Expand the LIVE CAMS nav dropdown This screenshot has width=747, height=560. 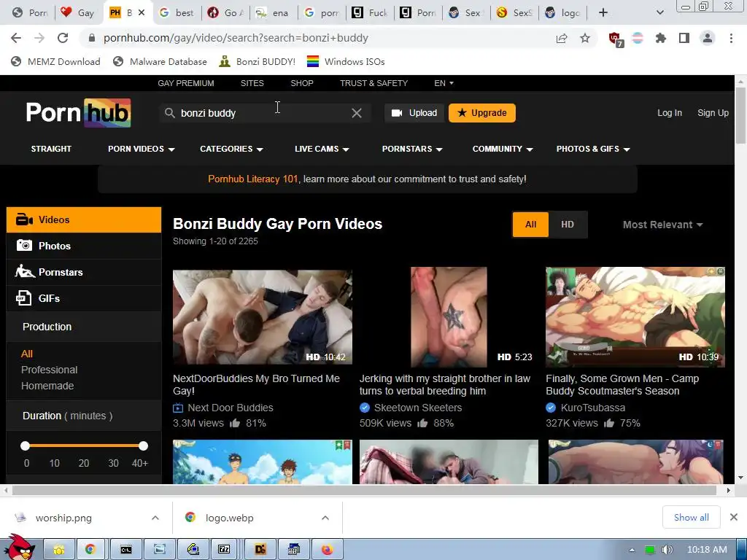tap(322, 149)
